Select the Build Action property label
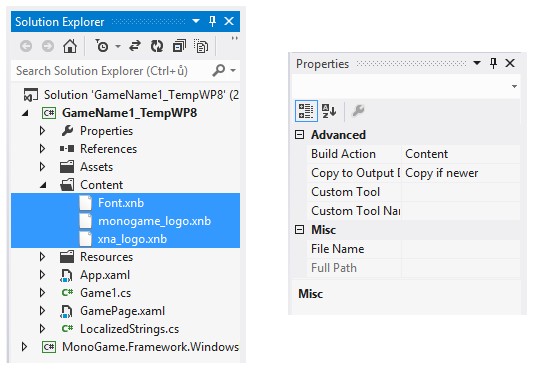Viewport: 535px width, 371px height. (343, 154)
